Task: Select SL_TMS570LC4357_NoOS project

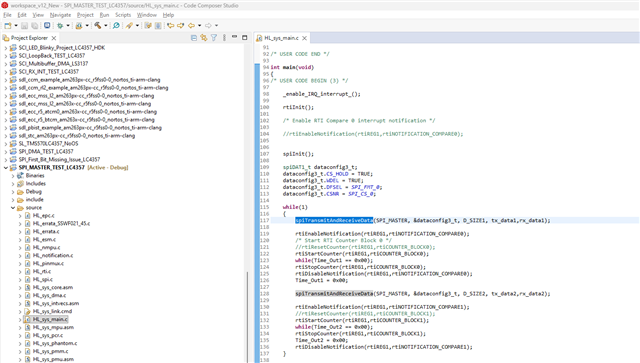Action: click(48, 144)
